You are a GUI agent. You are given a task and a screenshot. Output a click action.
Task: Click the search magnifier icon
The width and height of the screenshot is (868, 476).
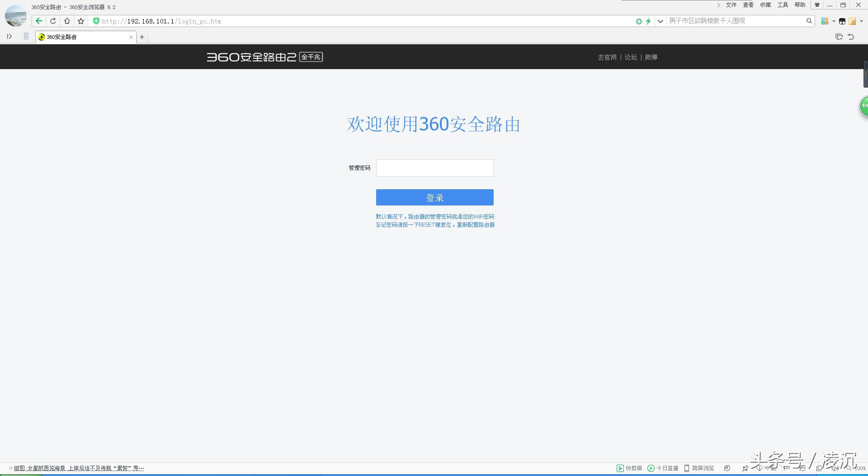pyautogui.click(x=809, y=21)
